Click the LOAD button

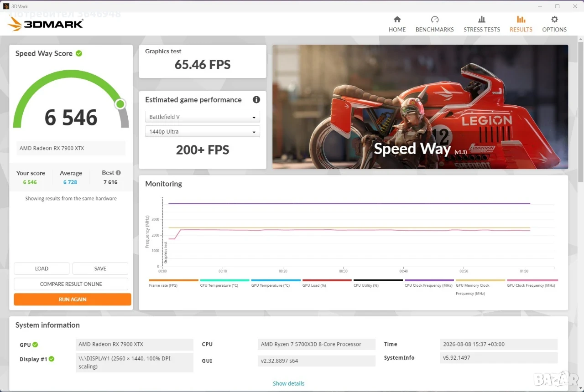[42, 268]
